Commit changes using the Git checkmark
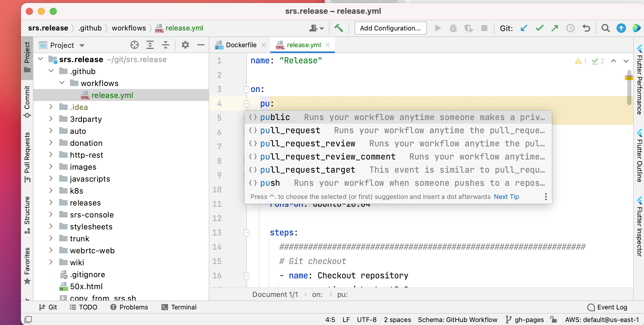 539,28
